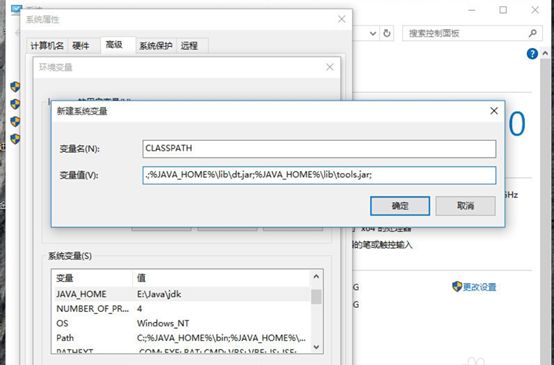Click the system variables list scrollbar thumb

pos(316,297)
